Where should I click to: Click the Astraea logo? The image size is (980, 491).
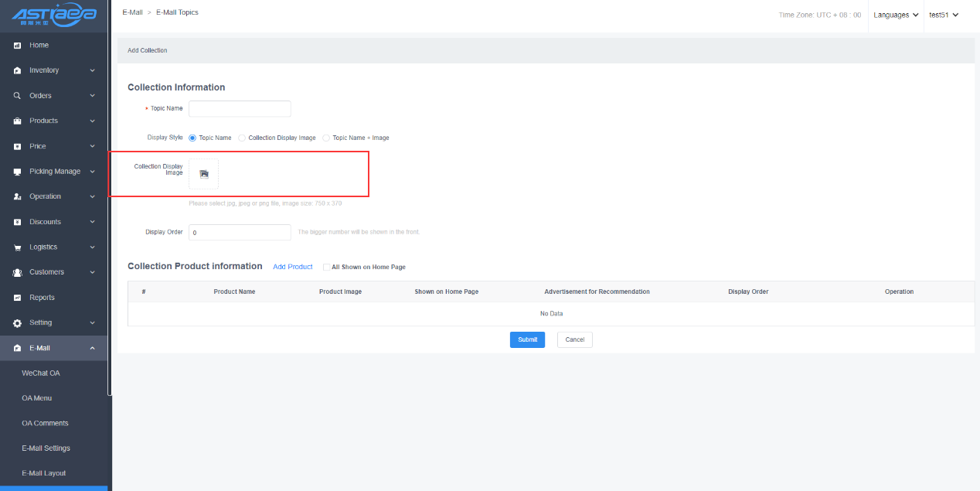coord(54,15)
